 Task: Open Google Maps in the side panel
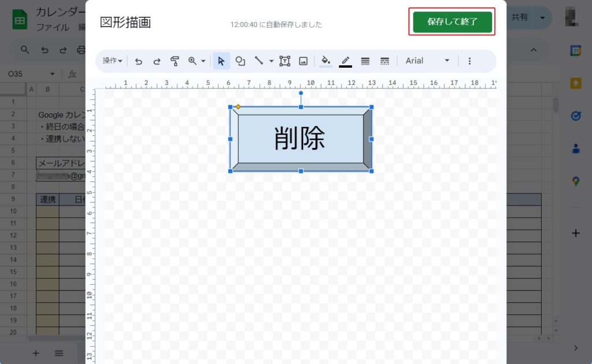point(576,181)
